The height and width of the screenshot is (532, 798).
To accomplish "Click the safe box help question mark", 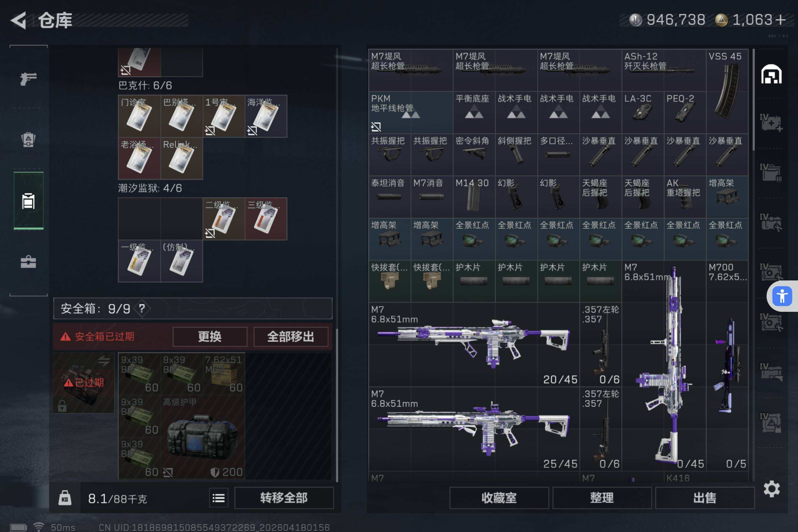I will click(142, 308).
